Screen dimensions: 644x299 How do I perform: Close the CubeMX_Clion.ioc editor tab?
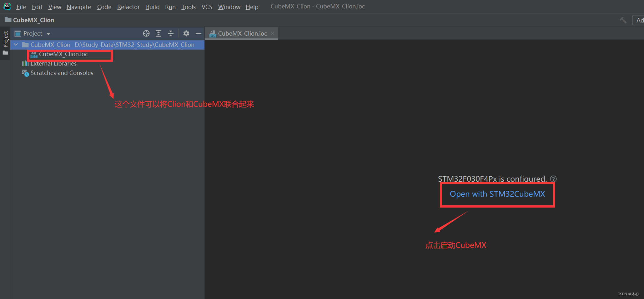click(273, 33)
